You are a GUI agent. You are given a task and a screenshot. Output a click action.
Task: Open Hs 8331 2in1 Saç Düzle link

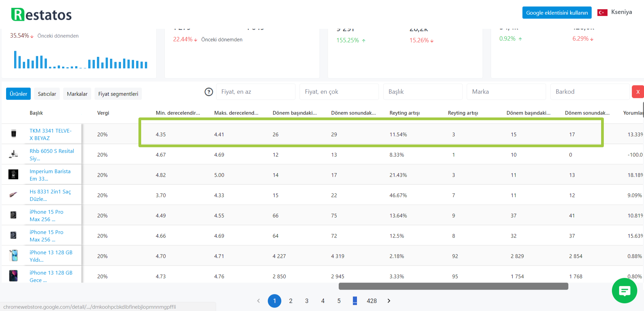coord(50,195)
